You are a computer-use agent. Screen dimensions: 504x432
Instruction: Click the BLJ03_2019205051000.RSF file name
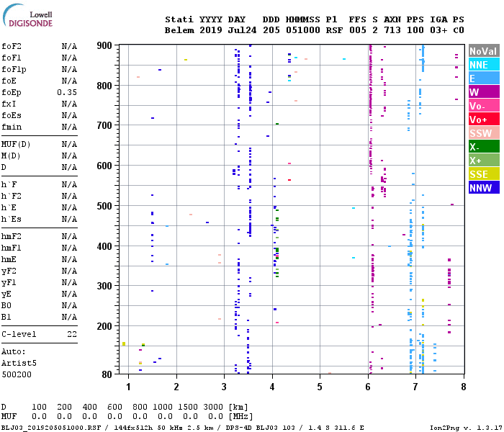point(51,428)
